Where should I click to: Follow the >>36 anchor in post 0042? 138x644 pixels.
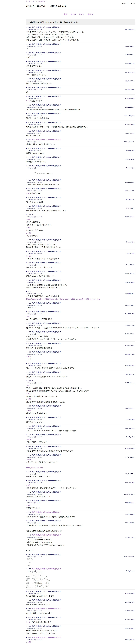[x=29, y=459]
